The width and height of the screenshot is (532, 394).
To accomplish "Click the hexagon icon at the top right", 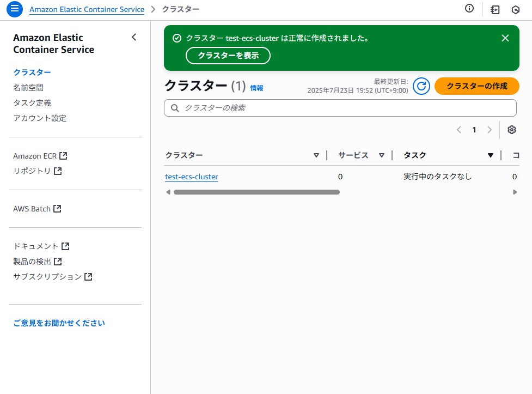I will [515, 9].
